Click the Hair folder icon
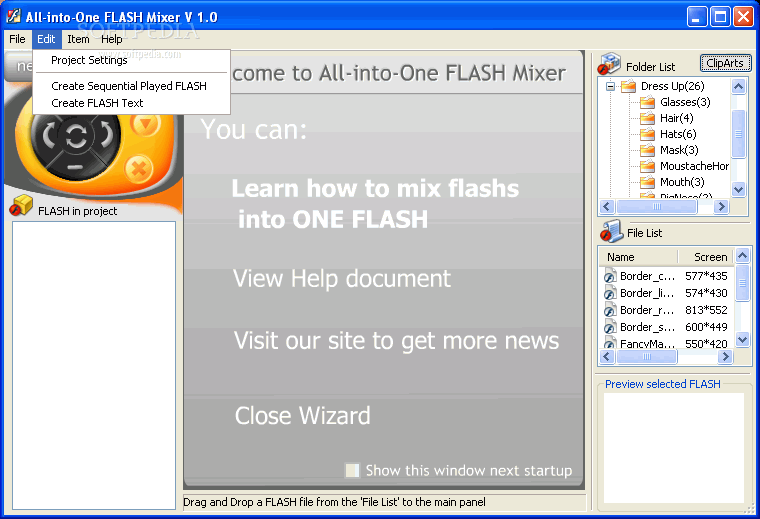The height and width of the screenshot is (519, 760). point(647,118)
